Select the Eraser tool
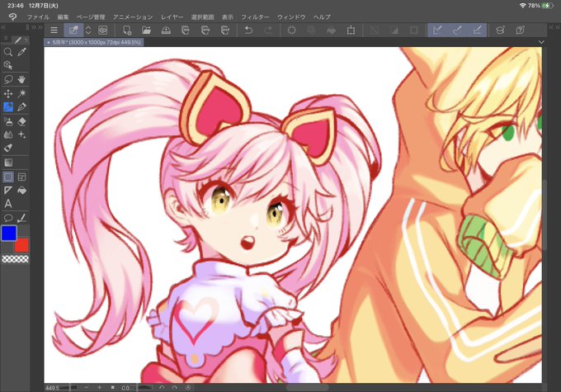This screenshot has height=392, width=561. 21,121
